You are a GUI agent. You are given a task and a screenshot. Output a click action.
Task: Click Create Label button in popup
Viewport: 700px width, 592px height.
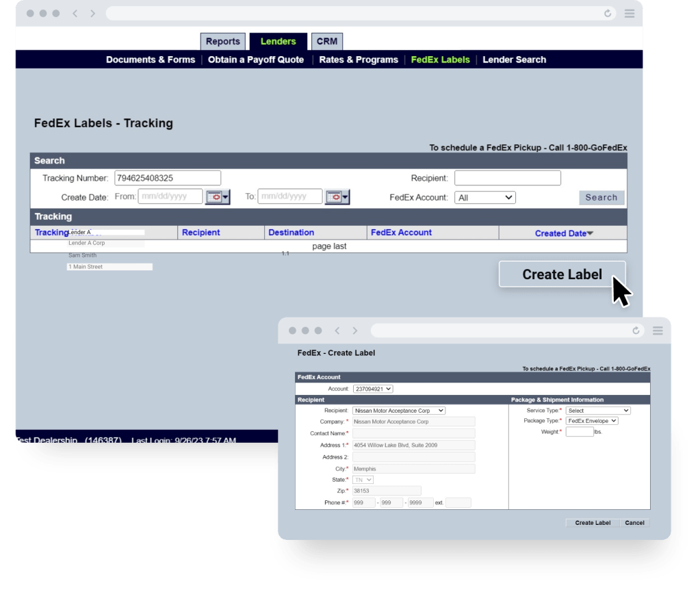click(x=593, y=523)
